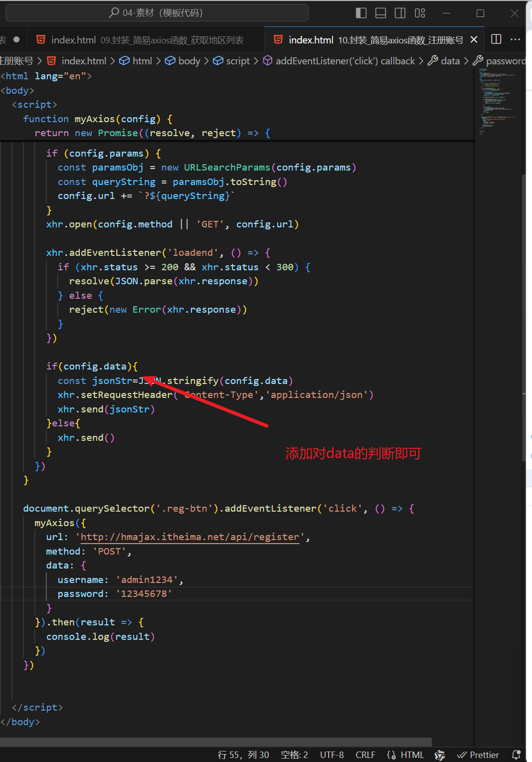Open the addEventListener('click') callback breadcrumb
This screenshot has width=532, height=762.
coord(345,61)
